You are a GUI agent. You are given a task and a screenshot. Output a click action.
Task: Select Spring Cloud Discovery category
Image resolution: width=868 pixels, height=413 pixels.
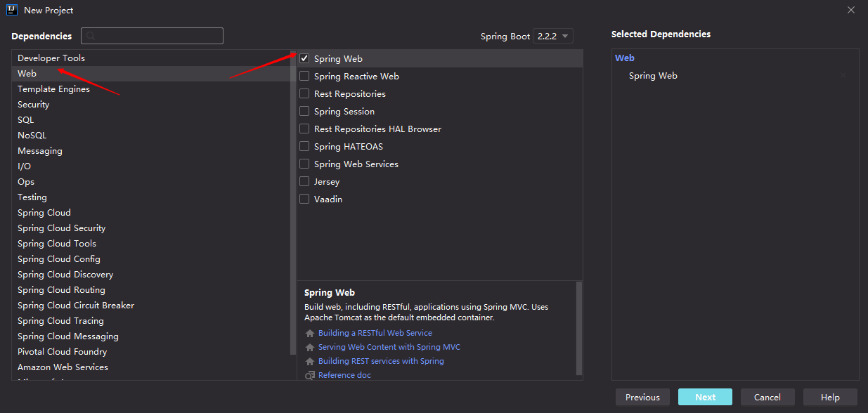point(151,275)
